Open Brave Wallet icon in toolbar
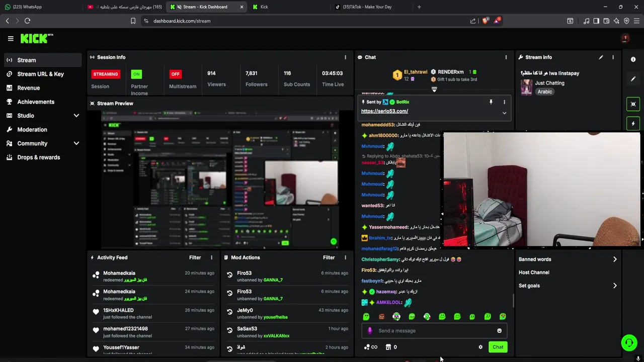 [606, 21]
